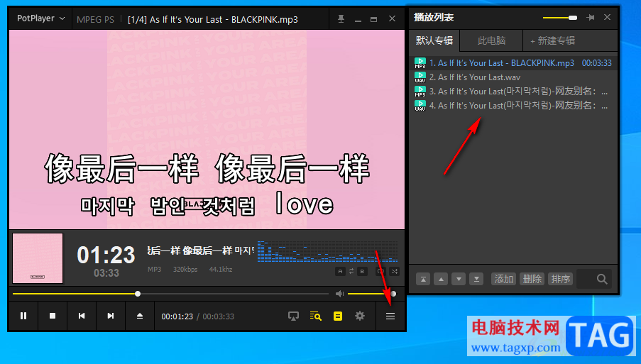Click the WAV icon of track 2
641x364 pixels.
coord(420,77)
